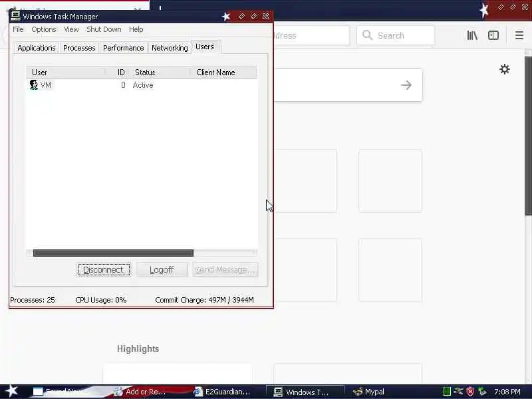532x399 pixels.
Task: Click the new tab page search box
Action: (x=348, y=85)
